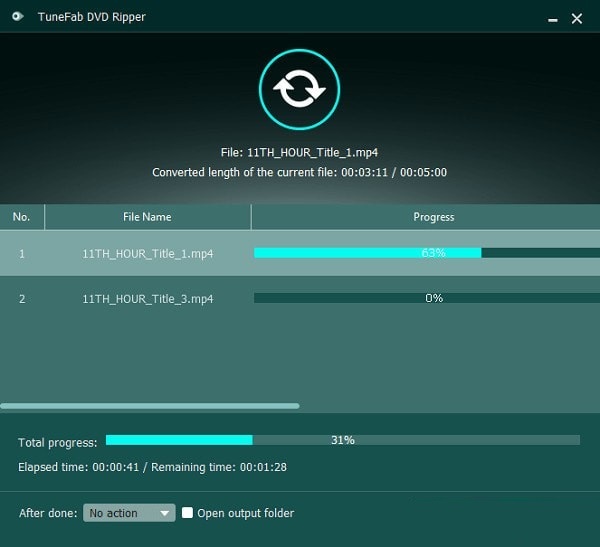Tick the Open output folder checkbox
This screenshot has width=600, height=547.
click(187, 513)
